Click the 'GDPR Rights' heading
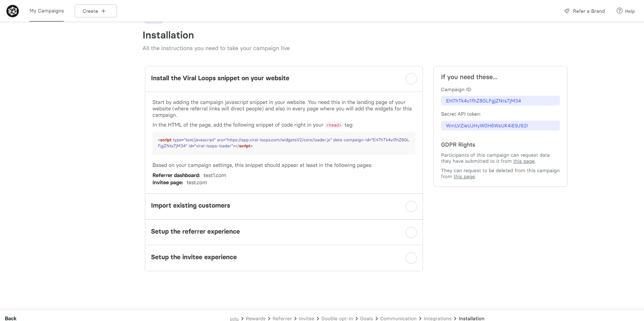644x321 pixels. point(458,145)
